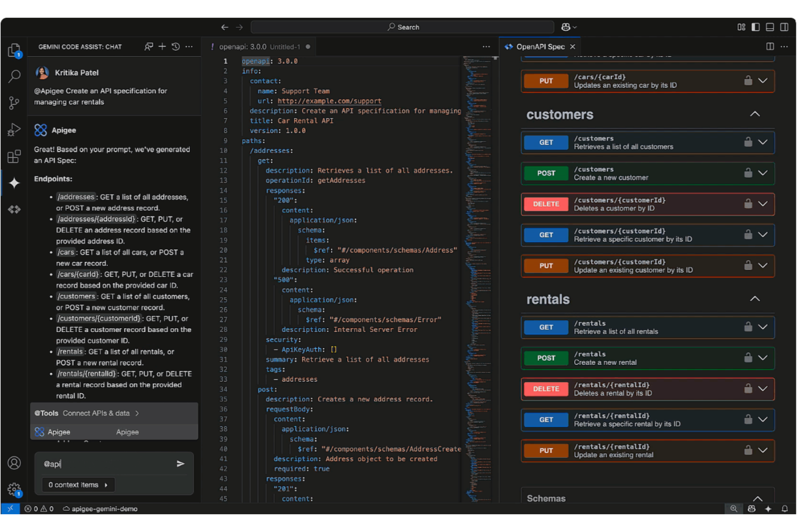Click new chat plus icon
This screenshot has height=532, width=798.
pos(162,46)
